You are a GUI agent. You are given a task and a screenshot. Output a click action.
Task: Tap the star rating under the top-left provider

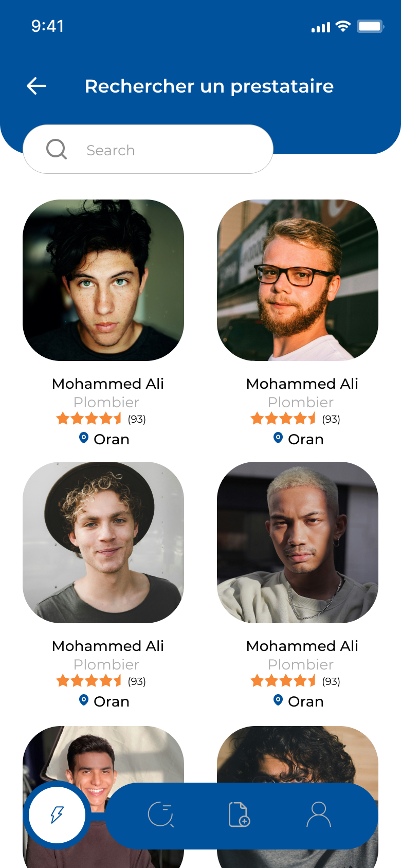(89, 419)
